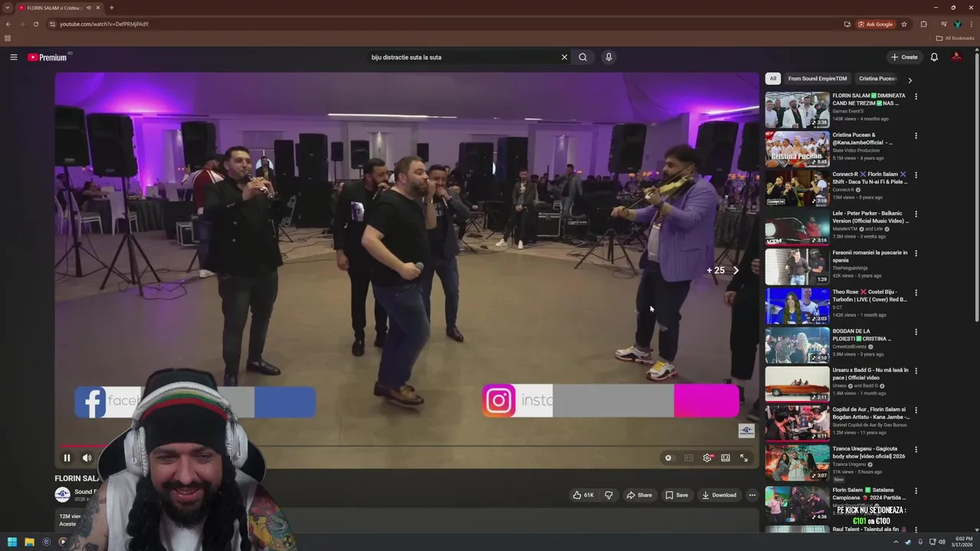Open Dimineata Cand Ne Trezim video thumbnail
The width and height of the screenshot is (980, 551).
tap(797, 110)
